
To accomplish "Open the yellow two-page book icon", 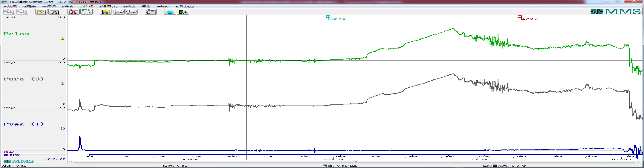I will click(x=106, y=12).
